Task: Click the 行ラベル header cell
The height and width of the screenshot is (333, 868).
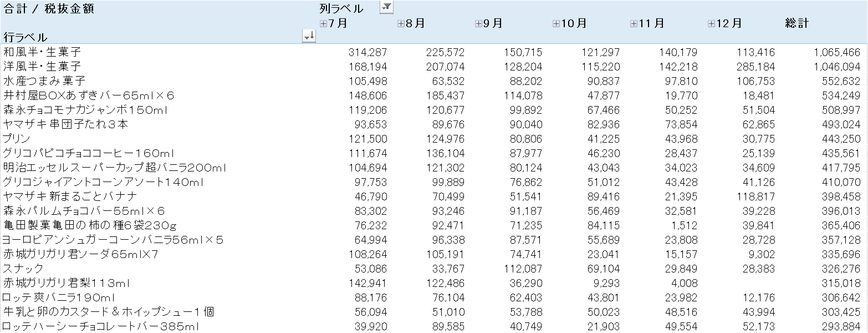Action: tap(25, 37)
